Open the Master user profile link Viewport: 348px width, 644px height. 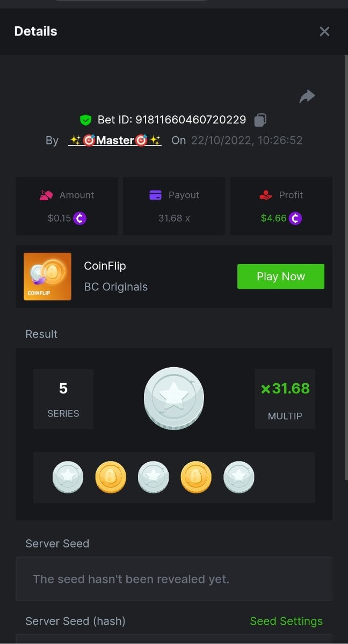115,141
